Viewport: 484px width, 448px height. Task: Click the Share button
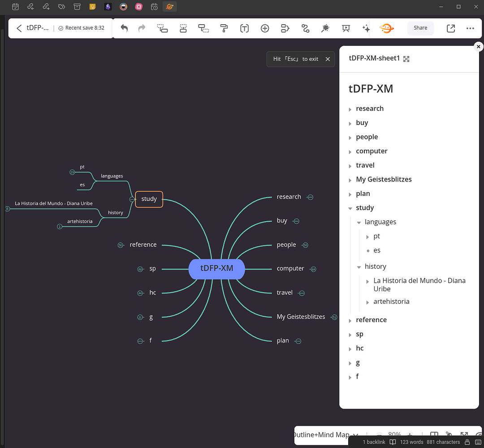click(x=420, y=28)
